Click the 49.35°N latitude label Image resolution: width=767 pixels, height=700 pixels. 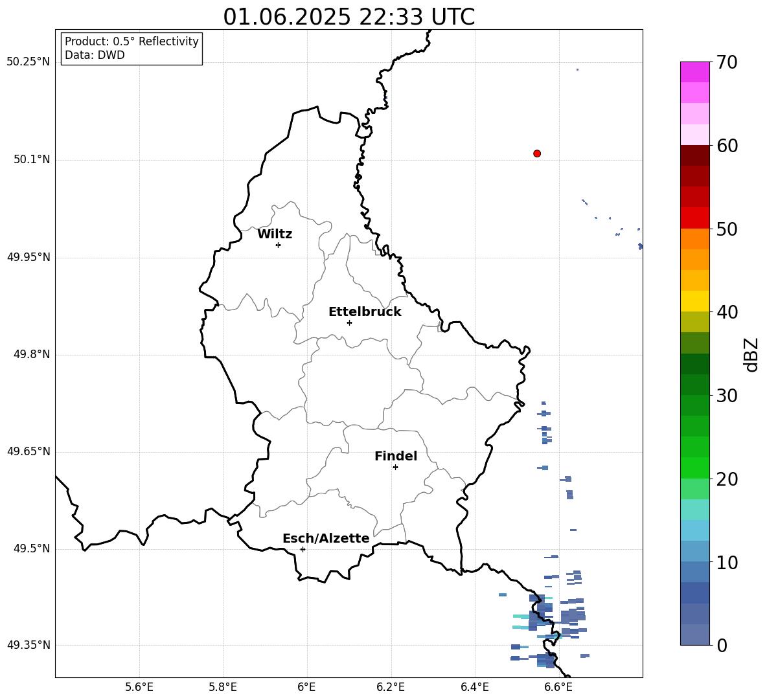point(29,645)
